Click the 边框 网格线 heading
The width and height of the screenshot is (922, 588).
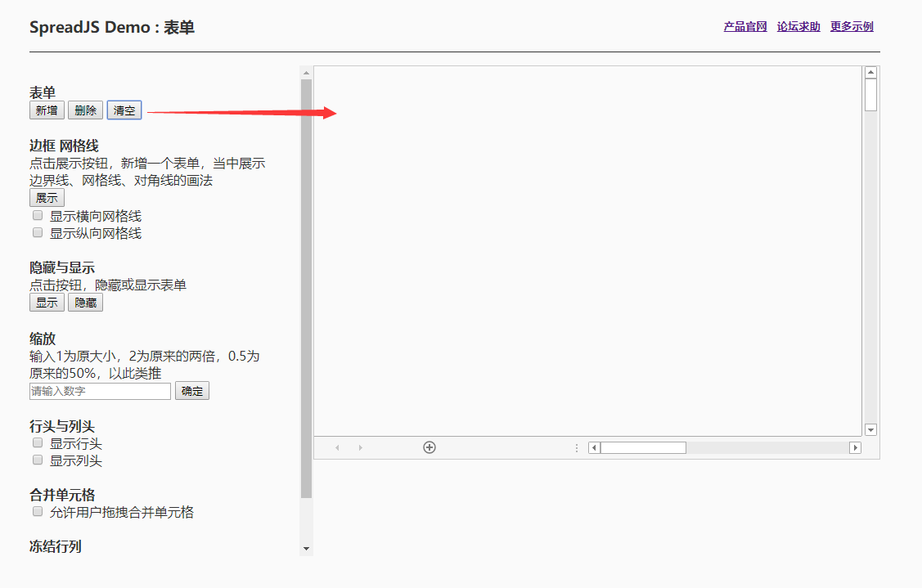click(x=64, y=146)
